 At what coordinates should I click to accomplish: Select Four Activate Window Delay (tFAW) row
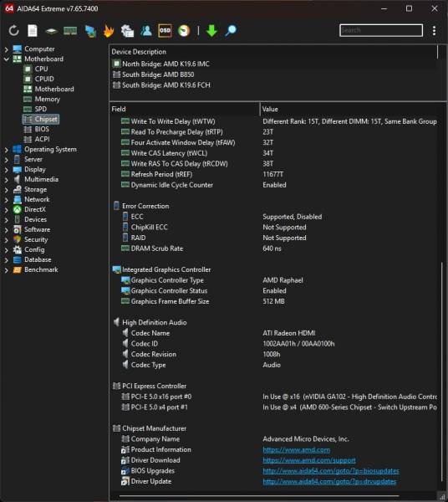273,143
